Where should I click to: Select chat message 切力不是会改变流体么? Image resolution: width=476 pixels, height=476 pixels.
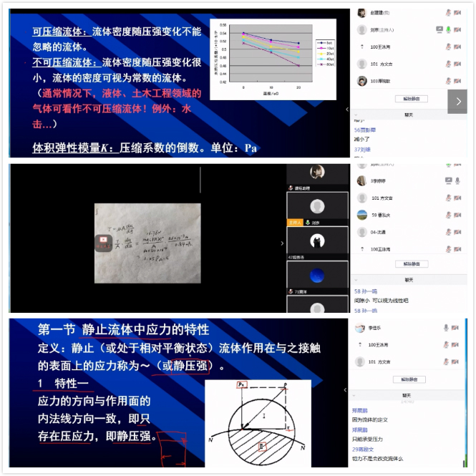click(377, 459)
